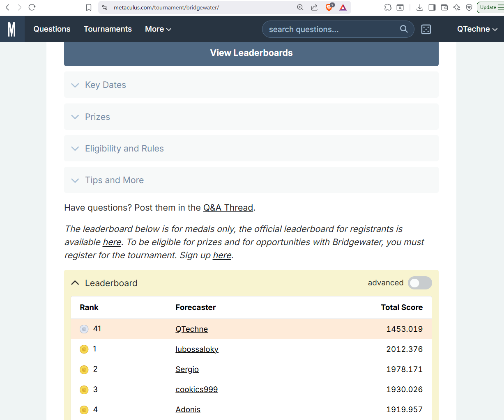
Task: Open the browser downloads icon
Action: pos(419,7)
